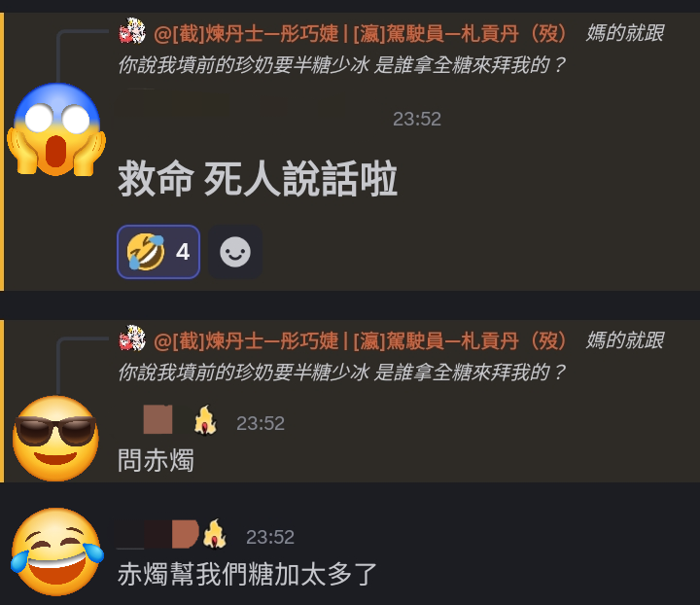The image size is (700, 605).
Task: Click the flame badge beside the 問赤燭 author
Action: (205, 420)
